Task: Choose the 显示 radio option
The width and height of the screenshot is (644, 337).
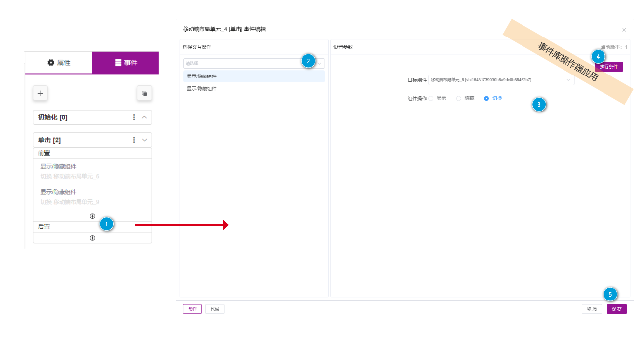Action: point(438,98)
